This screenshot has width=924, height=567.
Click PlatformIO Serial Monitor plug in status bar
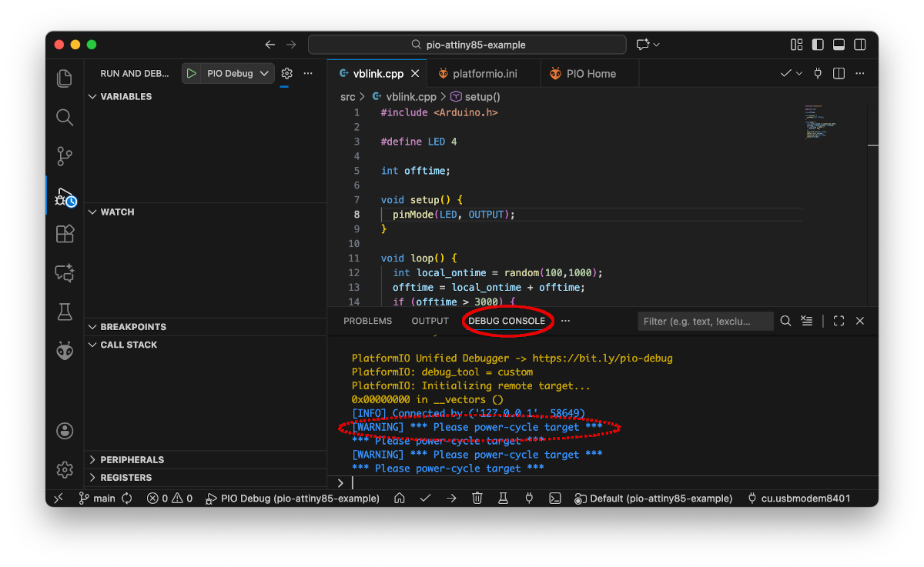[x=529, y=499]
